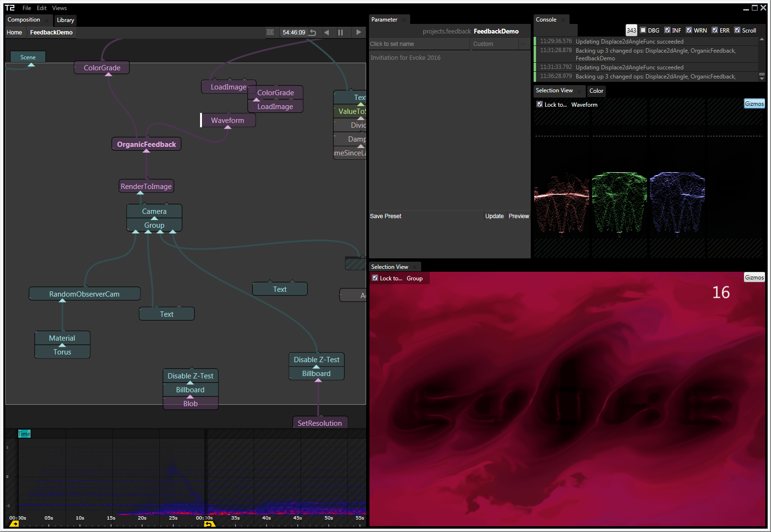Click the T2 application logo
Screen dimensions: 771x532
coord(10,8)
